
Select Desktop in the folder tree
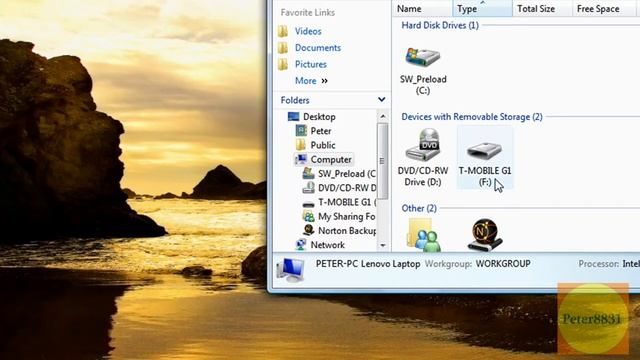pyautogui.click(x=319, y=117)
